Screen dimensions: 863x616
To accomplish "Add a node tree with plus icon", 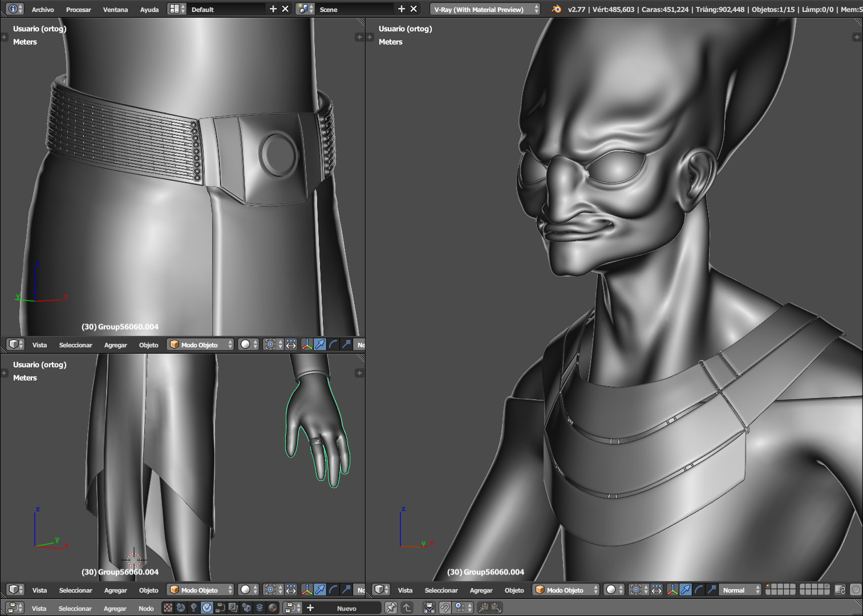I will coord(310,608).
